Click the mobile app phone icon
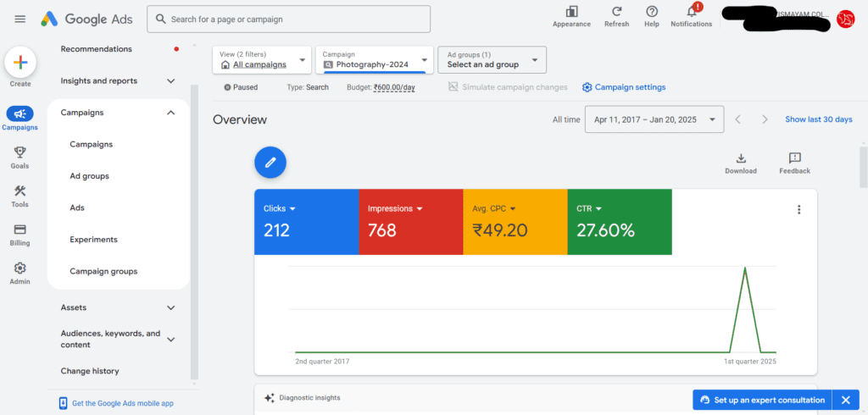868x415 pixels. pyautogui.click(x=64, y=403)
